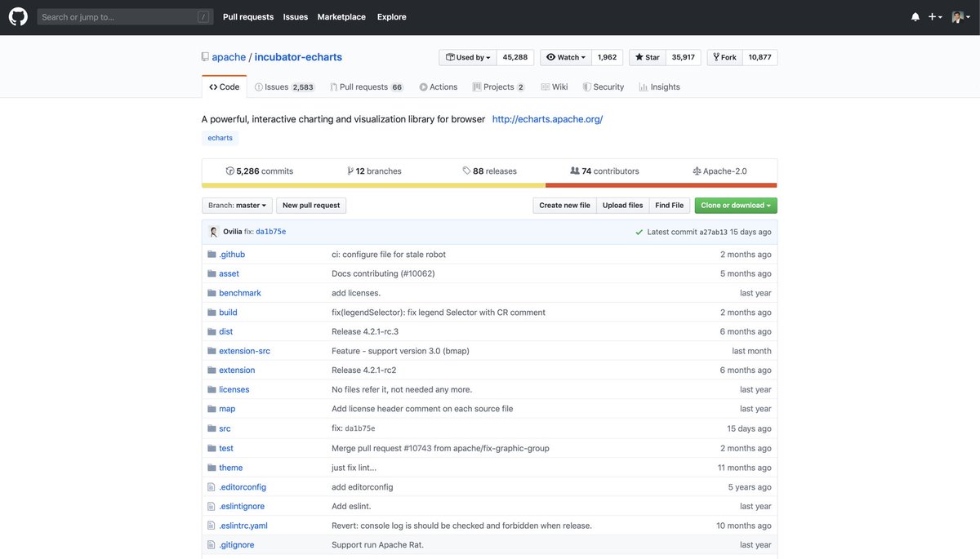Viewport: 980px width, 559px height.
Task: Open the Projects tab
Action: pyautogui.click(x=498, y=87)
